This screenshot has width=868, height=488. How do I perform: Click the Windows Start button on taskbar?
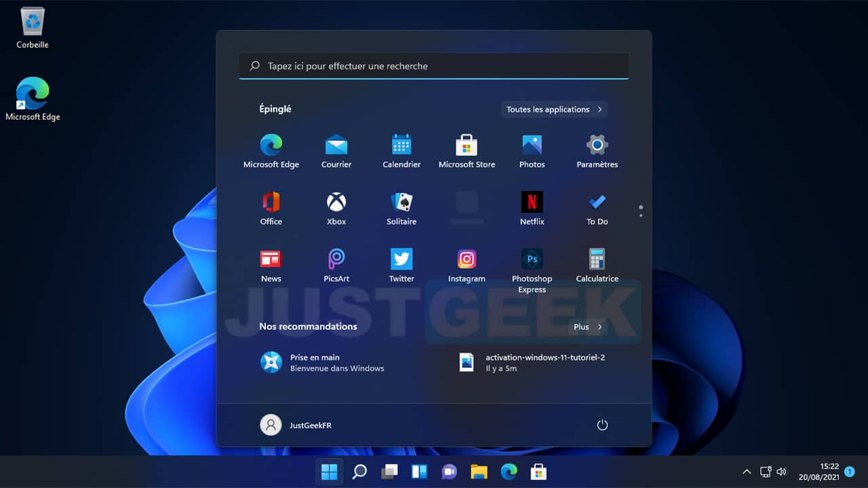click(x=330, y=472)
